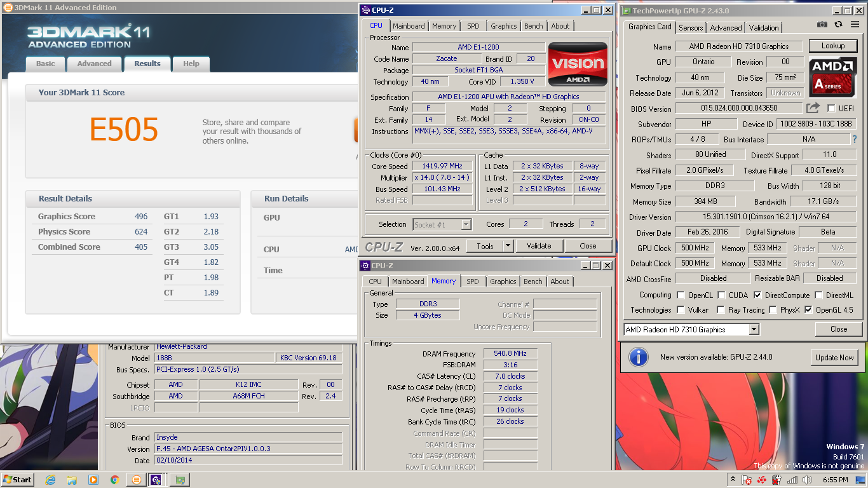Click the red dots tray icon
The image size is (868, 488).
pyautogui.click(x=763, y=480)
